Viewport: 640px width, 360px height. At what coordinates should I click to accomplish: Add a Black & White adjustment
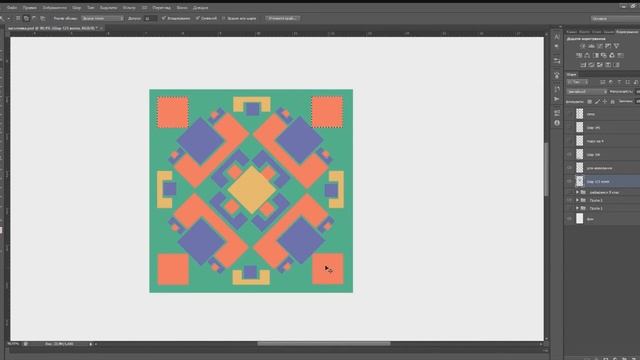point(596,56)
